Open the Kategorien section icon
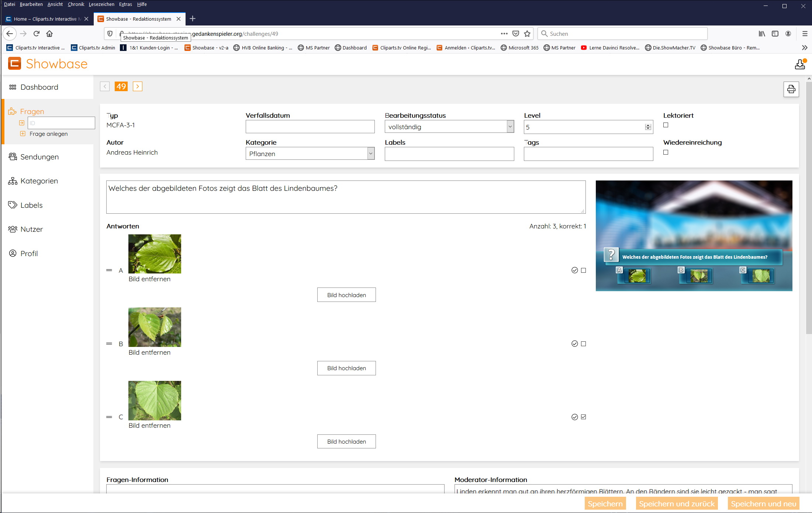 point(12,181)
